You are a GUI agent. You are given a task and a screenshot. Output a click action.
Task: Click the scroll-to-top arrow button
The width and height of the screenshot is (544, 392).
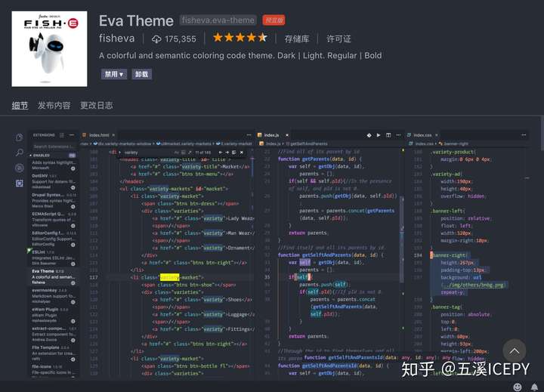515,350
